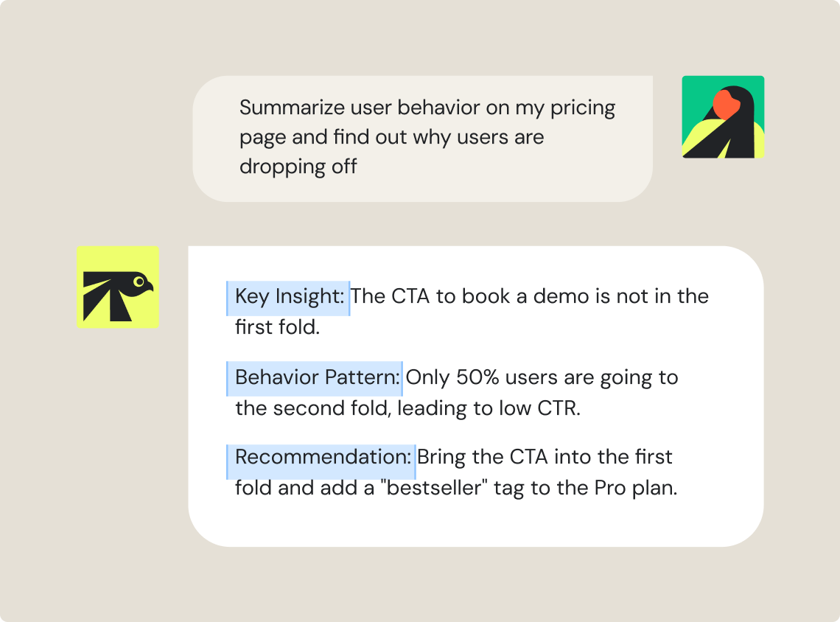The height and width of the screenshot is (622, 840).
Task: Click the hawk's eye in the logo
Action: [139, 282]
